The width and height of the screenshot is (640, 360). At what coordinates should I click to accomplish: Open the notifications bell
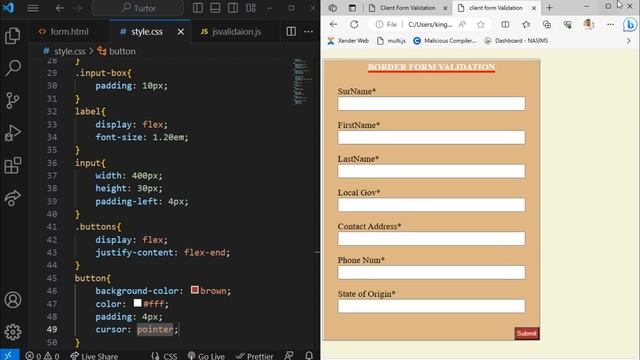point(309,356)
